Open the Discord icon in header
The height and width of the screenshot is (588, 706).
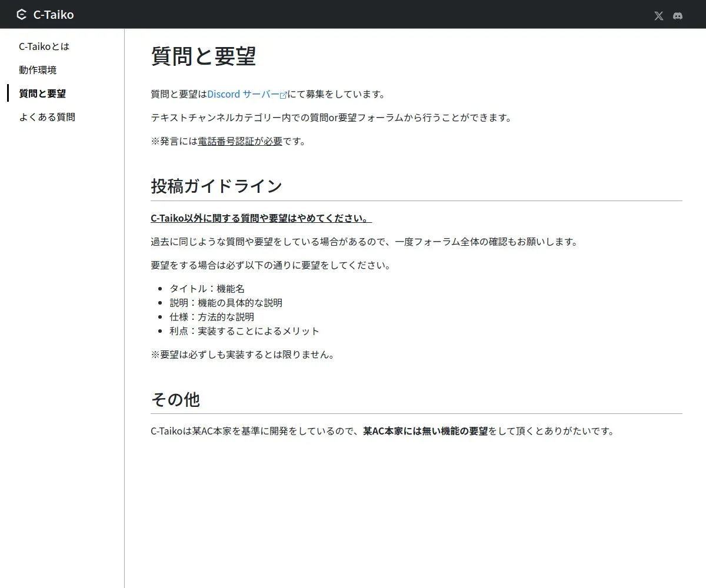pyautogui.click(x=678, y=16)
